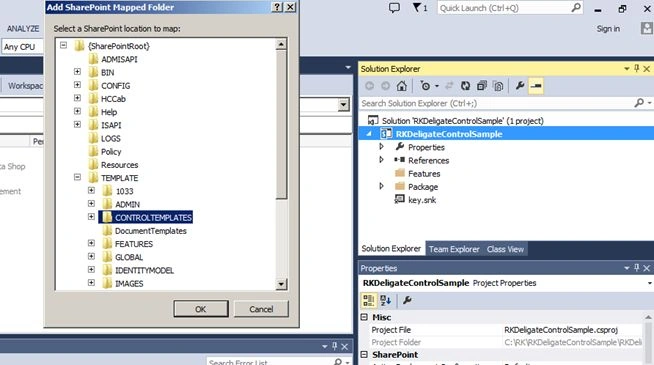This screenshot has height=365, width=654.
Task: Click feedback speech bubble icon
Action: (x=394, y=8)
